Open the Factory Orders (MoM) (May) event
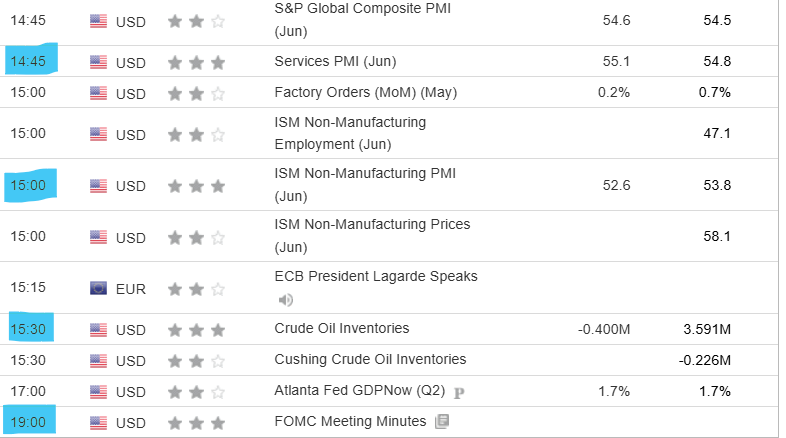Screen dimensions: 786x438 click(365, 93)
